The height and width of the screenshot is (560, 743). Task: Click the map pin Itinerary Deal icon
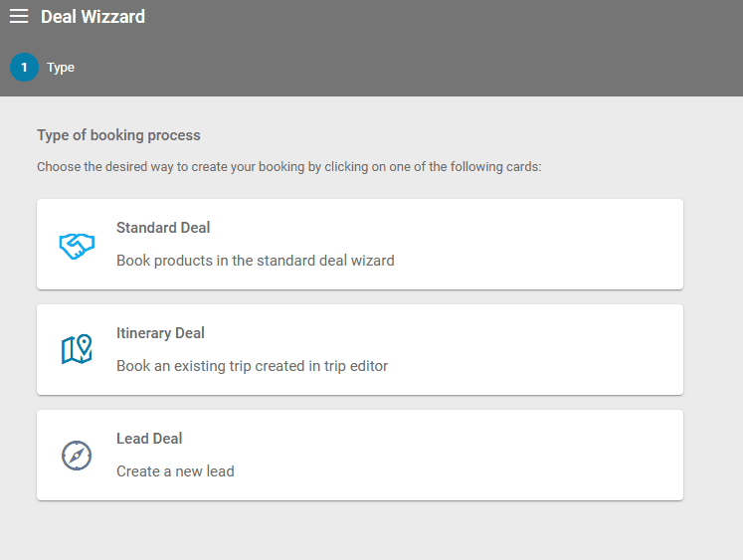[77, 349]
